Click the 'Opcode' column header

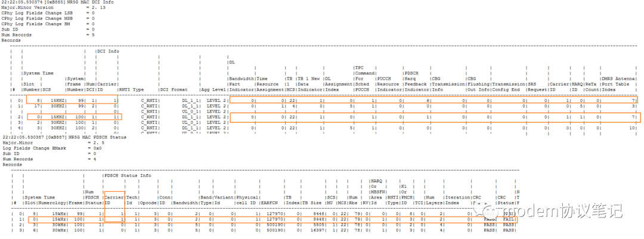point(148,203)
